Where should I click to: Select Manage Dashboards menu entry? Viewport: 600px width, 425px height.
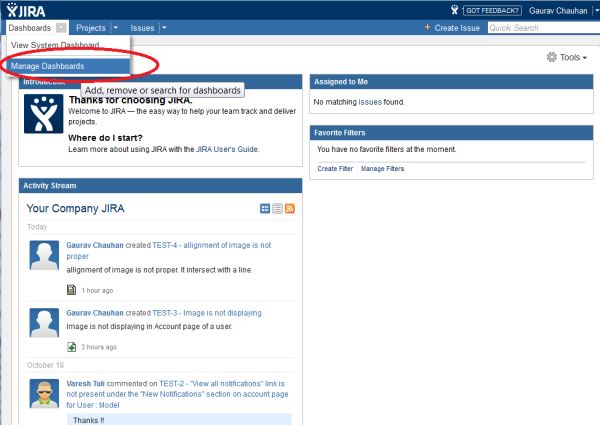tap(68, 66)
